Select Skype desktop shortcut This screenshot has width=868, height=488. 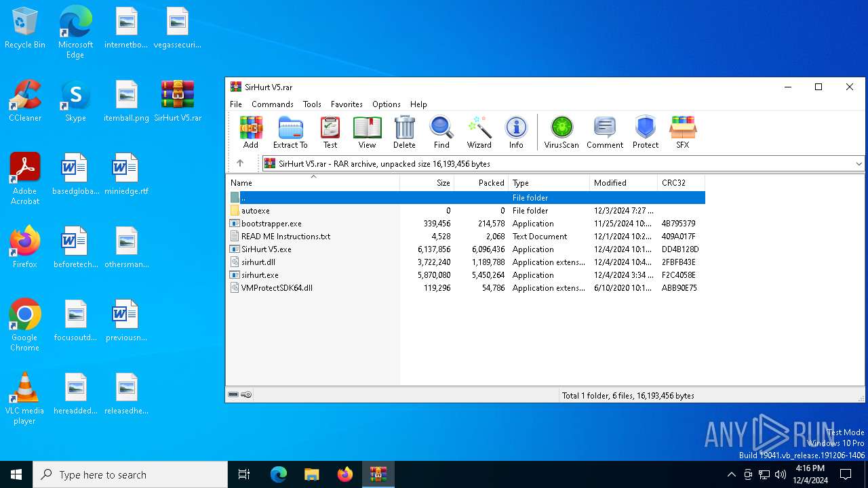[75, 102]
